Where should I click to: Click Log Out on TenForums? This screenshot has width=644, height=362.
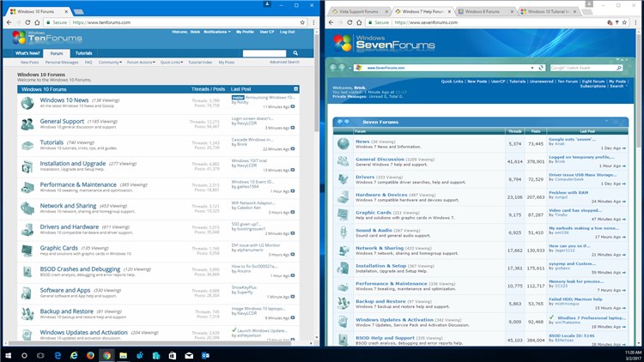click(x=288, y=32)
